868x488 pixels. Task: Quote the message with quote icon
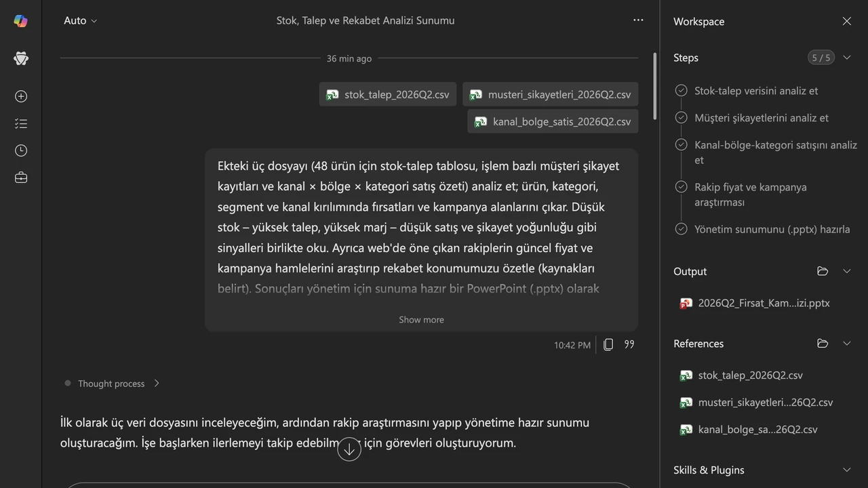coord(629,344)
